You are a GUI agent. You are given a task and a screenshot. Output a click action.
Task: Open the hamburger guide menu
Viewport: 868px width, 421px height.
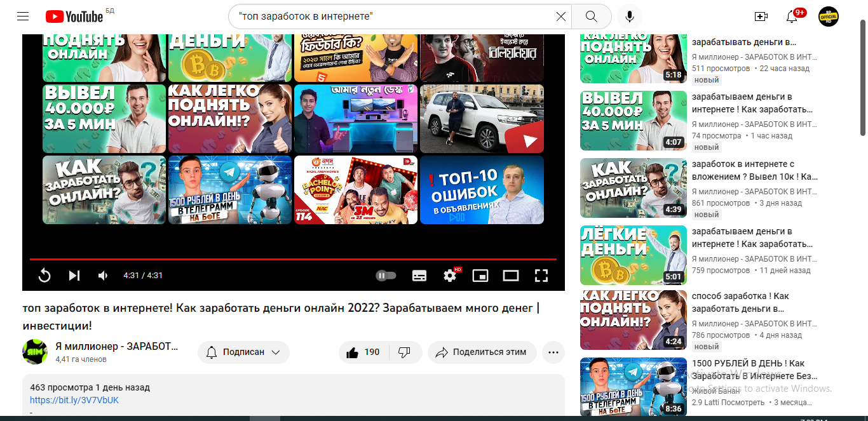tap(23, 17)
